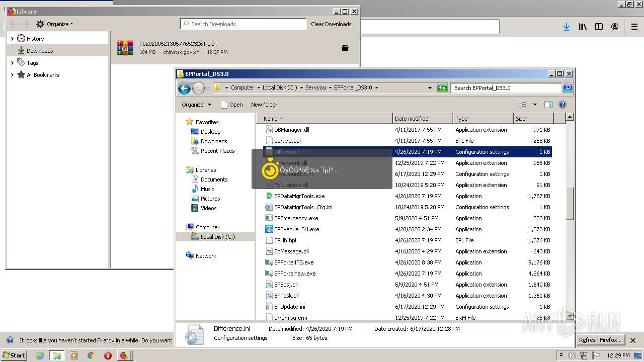Image resolution: width=644 pixels, height=362 pixels.
Task: Toggle the Firefox sidebar icon
Action: [599, 27]
